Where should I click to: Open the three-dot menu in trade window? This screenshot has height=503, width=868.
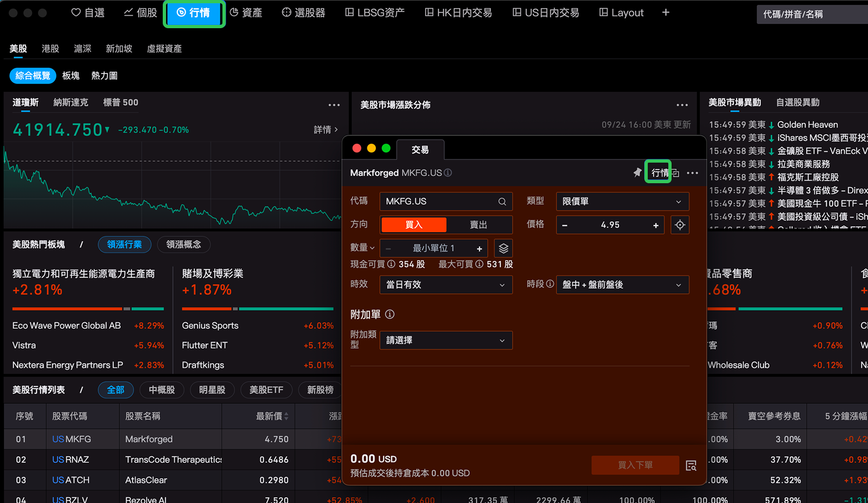tap(692, 173)
